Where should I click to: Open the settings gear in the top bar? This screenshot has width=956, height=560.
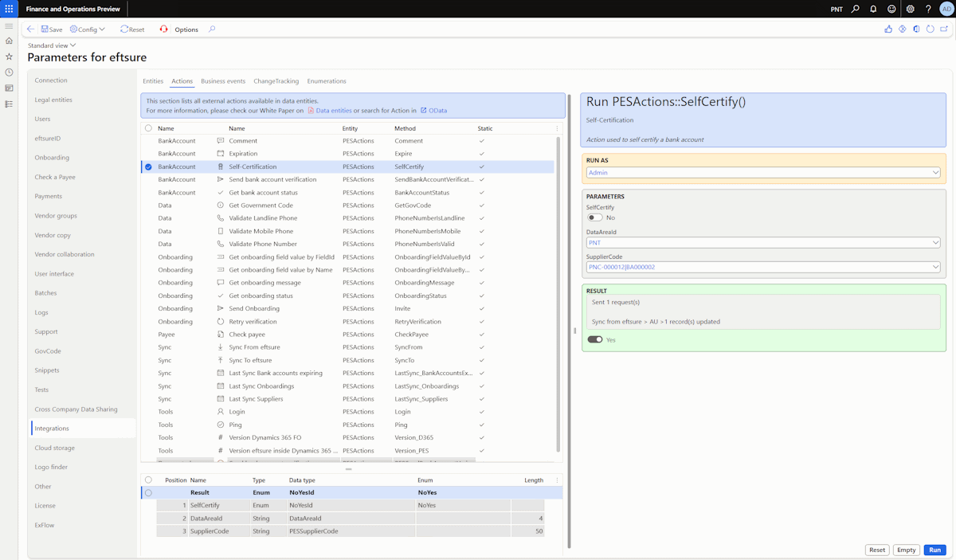click(x=911, y=9)
